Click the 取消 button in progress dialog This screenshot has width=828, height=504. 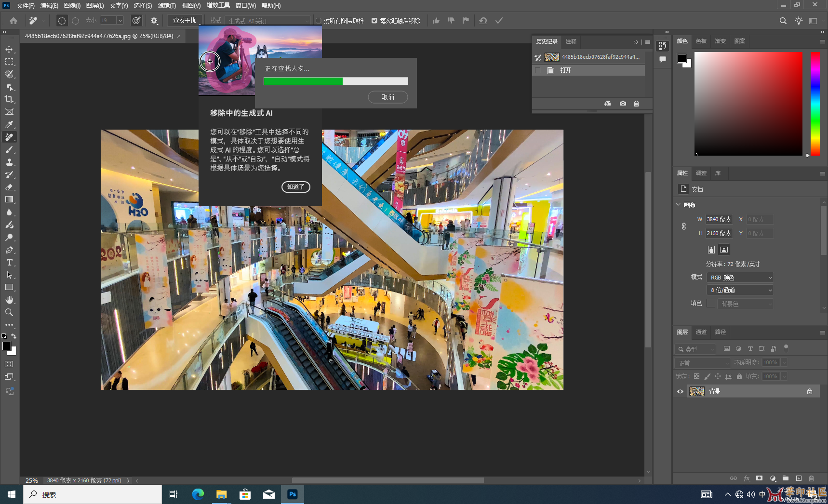click(x=387, y=97)
